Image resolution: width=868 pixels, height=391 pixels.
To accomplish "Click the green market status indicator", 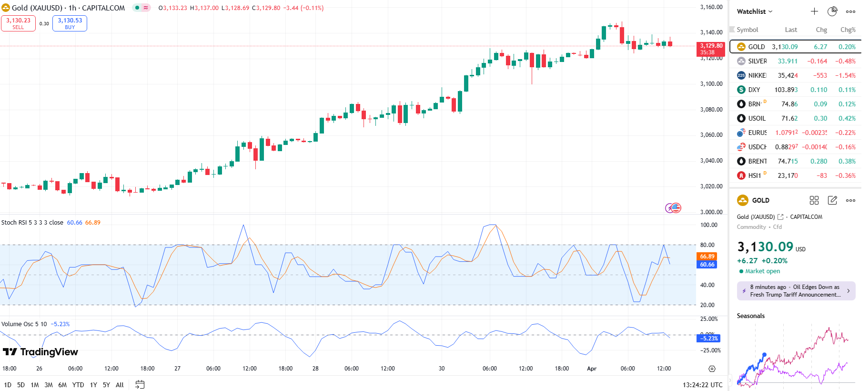I will click(137, 8).
